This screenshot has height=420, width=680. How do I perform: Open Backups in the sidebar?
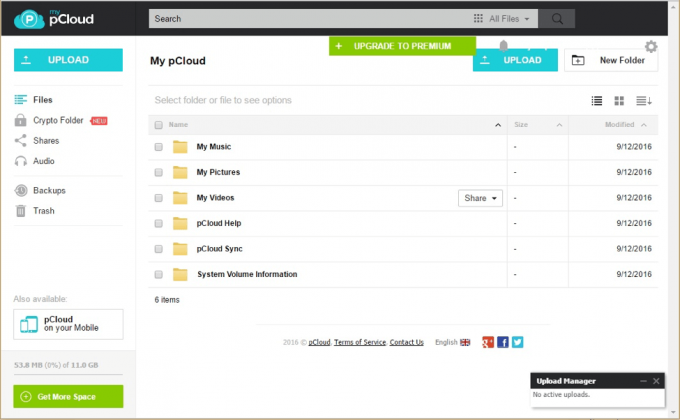click(x=40, y=190)
